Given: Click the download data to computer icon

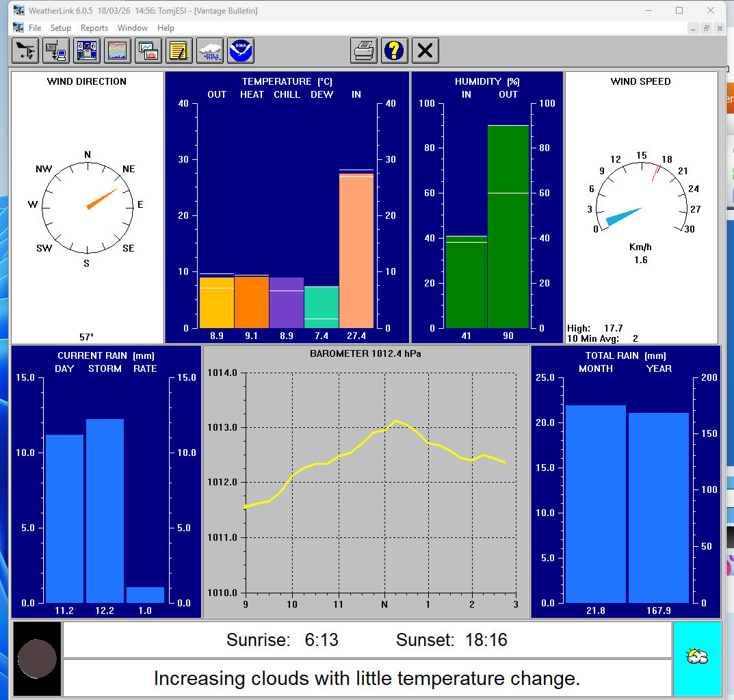Looking at the screenshot, I should (x=56, y=51).
